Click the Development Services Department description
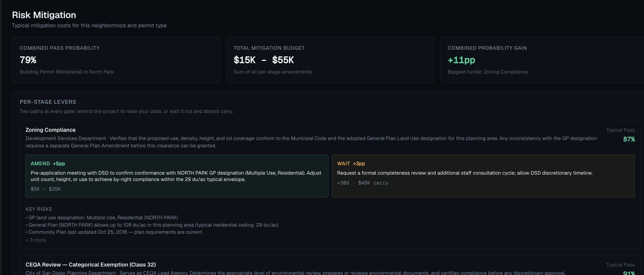The image size is (644, 275). [311, 142]
